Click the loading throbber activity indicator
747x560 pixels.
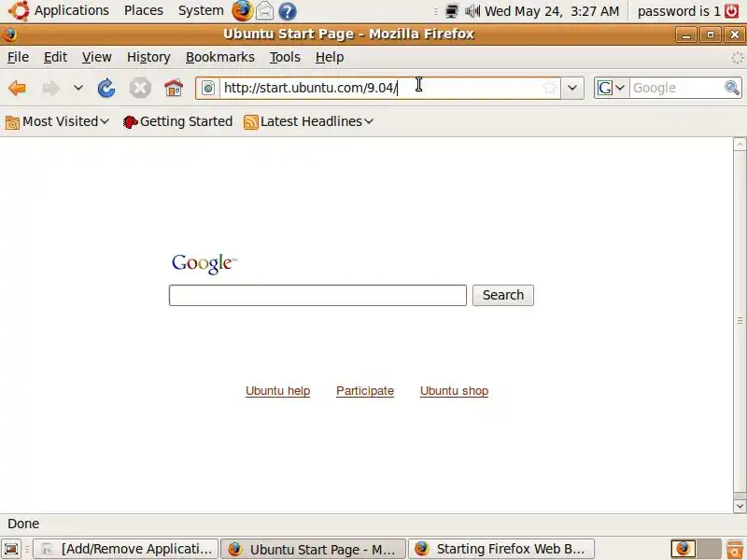(x=737, y=58)
